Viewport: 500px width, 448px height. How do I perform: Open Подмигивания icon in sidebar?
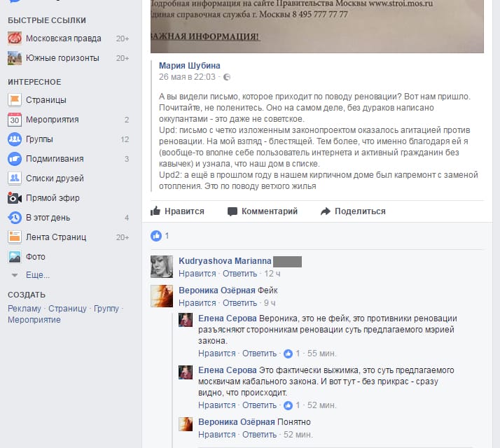pos(15,159)
